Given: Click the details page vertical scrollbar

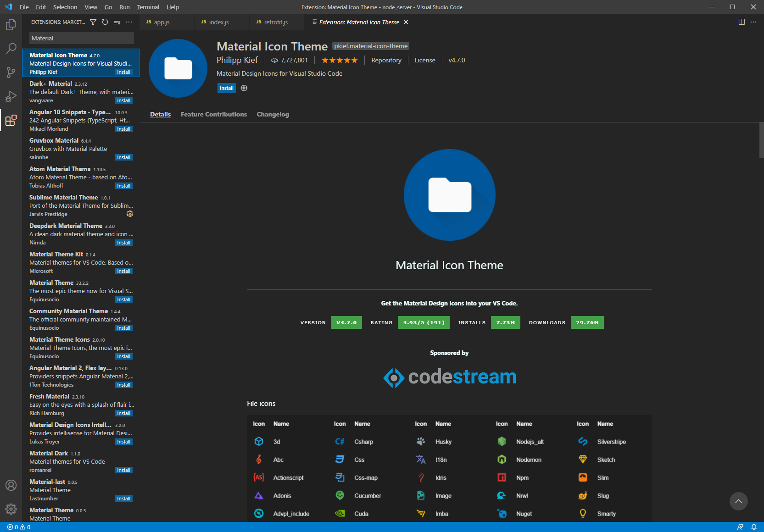Looking at the screenshot, I should 761,140.
